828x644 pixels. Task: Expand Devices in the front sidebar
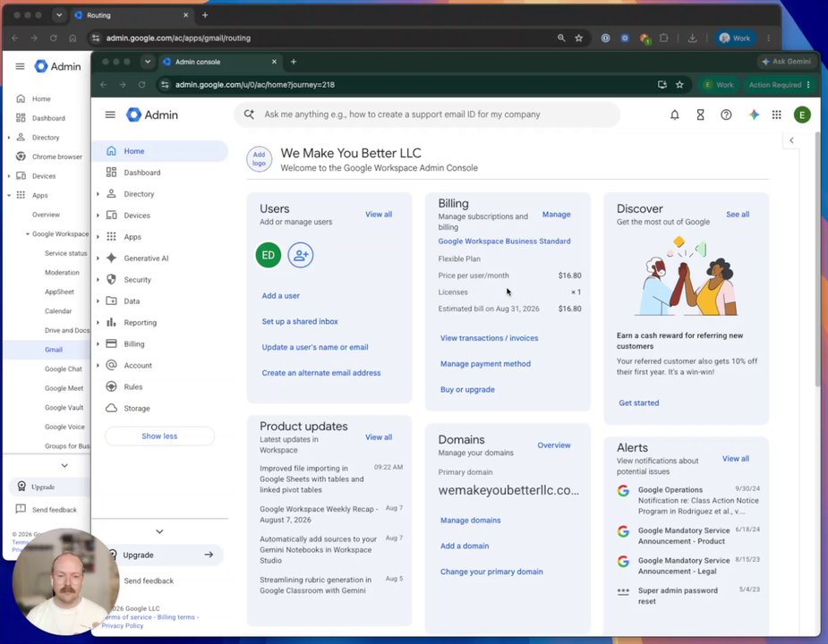[98, 216]
